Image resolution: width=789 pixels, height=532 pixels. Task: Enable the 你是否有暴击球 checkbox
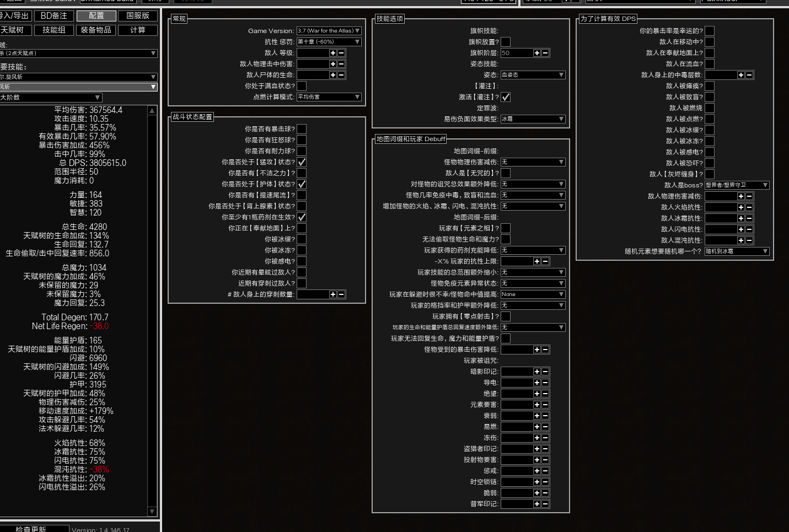[x=302, y=129]
